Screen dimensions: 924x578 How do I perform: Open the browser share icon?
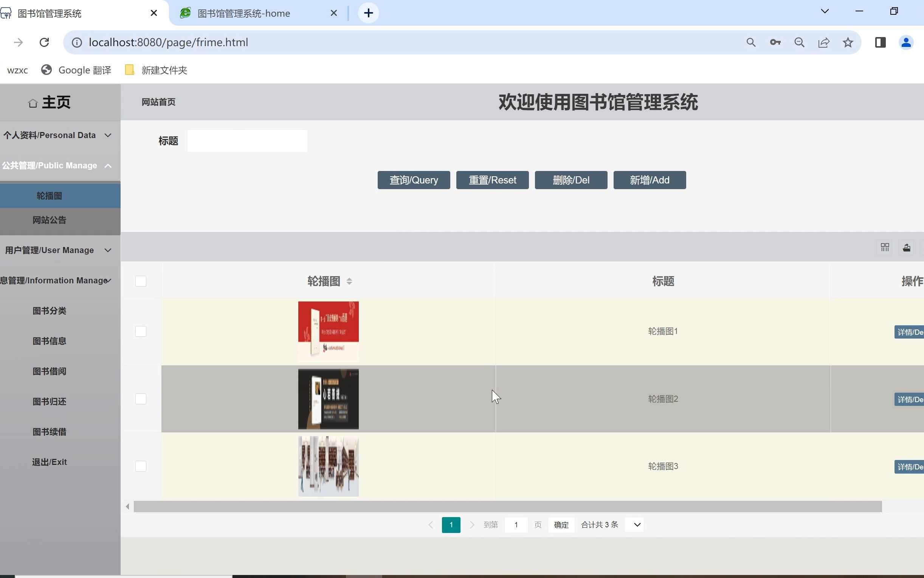(824, 42)
